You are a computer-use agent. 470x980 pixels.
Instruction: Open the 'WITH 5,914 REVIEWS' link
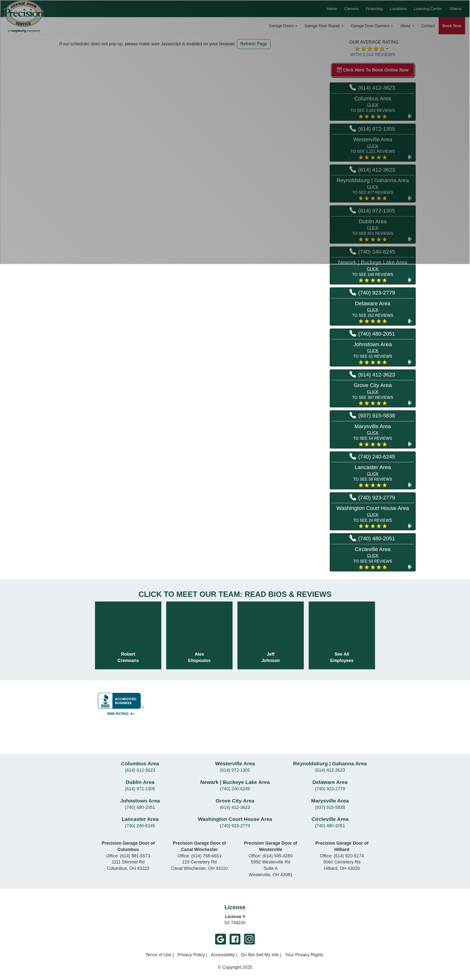373,54
